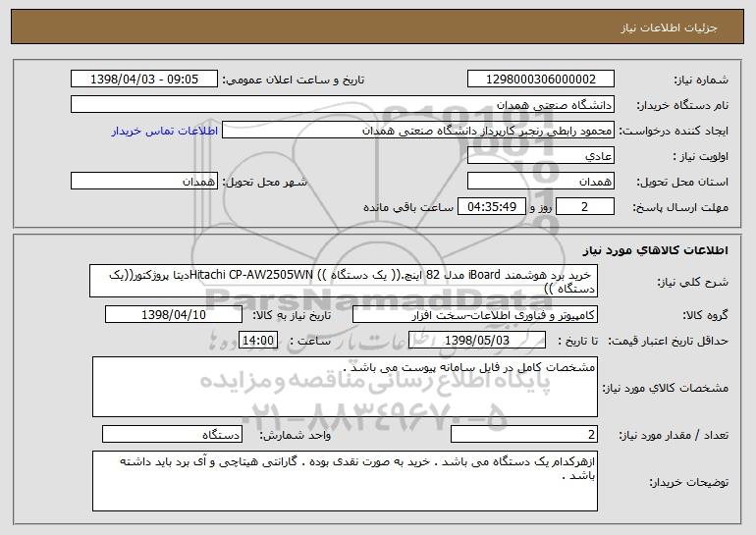The height and width of the screenshot is (535, 756).
Task: Click the goods group field کامپیوتر و فناوری اطلاعات
Action: [x=475, y=315]
